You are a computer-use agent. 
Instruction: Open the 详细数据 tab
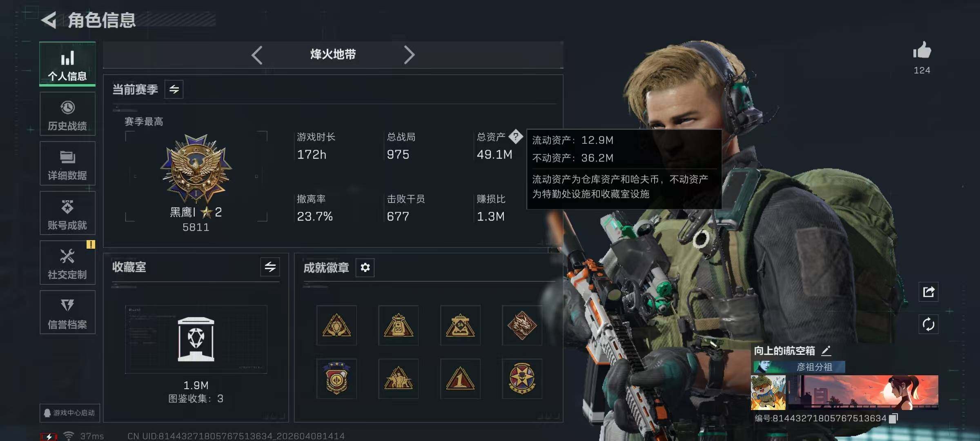coord(67,163)
